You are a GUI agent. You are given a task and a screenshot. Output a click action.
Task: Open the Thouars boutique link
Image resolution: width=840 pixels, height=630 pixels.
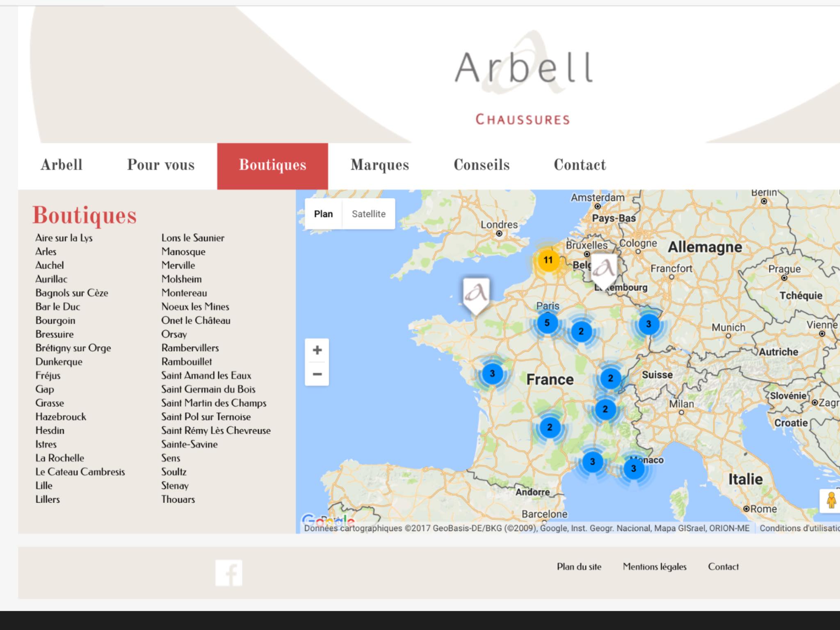coord(178,500)
